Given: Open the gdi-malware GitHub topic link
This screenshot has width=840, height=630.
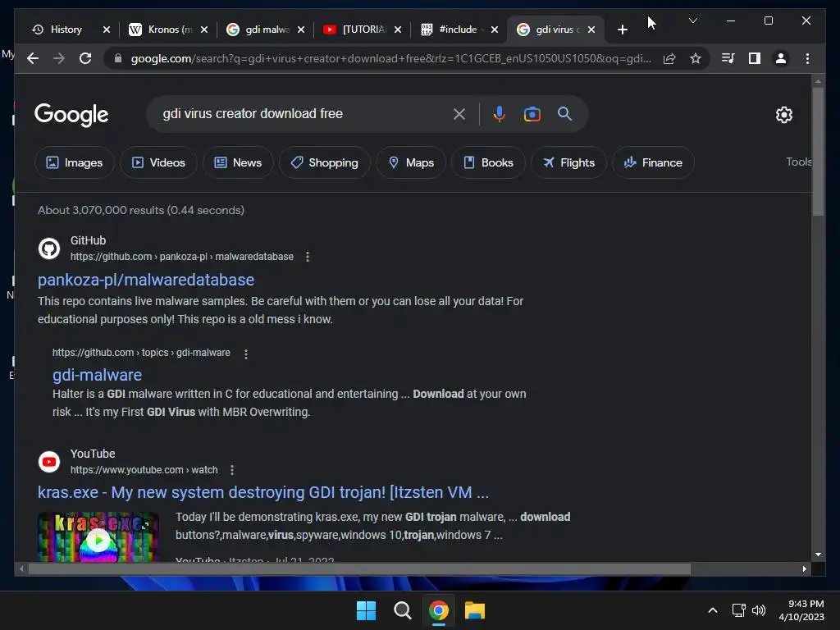Looking at the screenshot, I should (x=97, y=375).
